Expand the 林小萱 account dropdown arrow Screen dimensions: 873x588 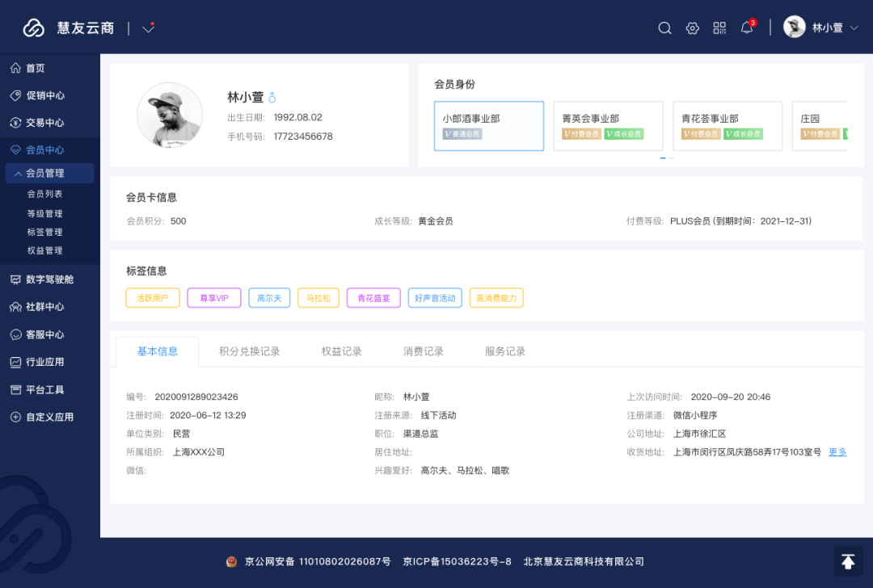[854, 27]
